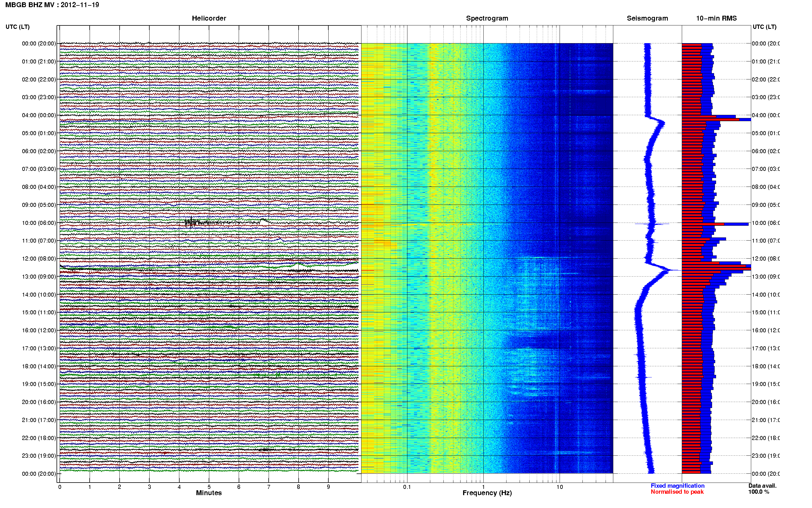Viewport: 812px width, 508px height.
Task: Click the left '01:00 (21:00)' time label
Action: [x=39, y=61]
